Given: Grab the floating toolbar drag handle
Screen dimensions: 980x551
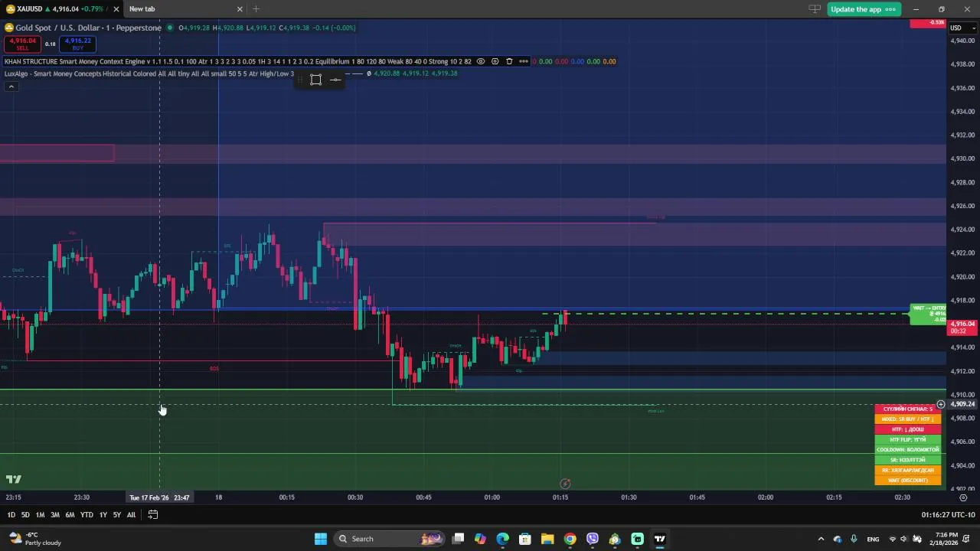Looking at the screenshot, I should point(299,80).
